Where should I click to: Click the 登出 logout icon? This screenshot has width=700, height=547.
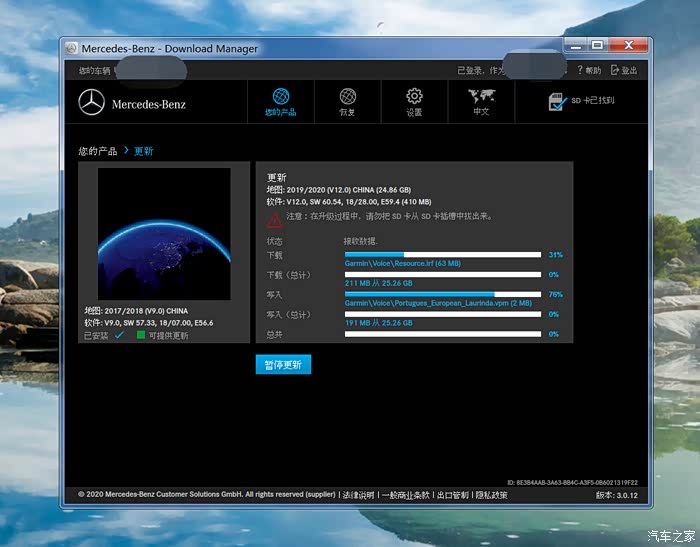click(615, 71)
